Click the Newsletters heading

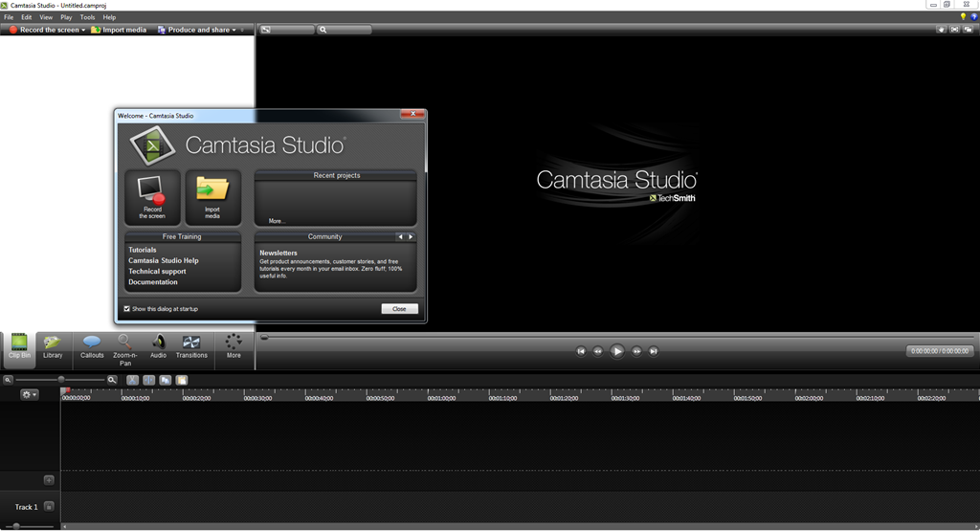[x=278, y=253]
